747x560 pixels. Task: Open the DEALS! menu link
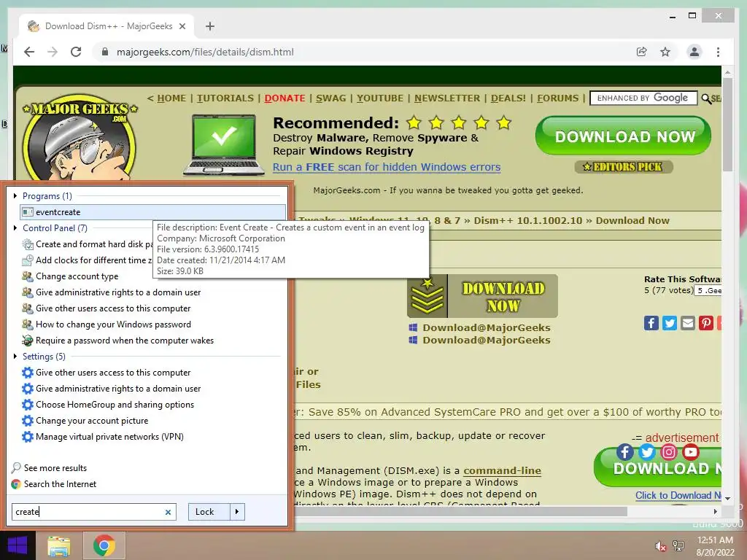coord(508,98)
